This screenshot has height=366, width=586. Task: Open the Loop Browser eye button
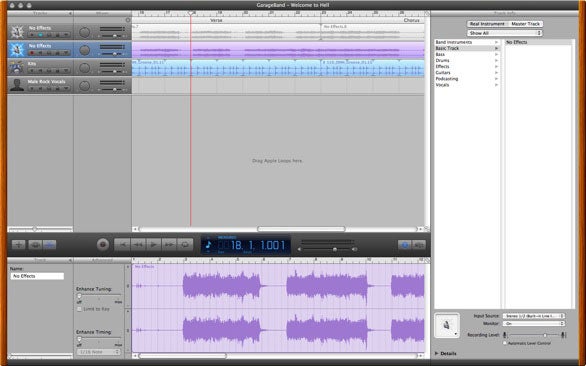[35, 245]
